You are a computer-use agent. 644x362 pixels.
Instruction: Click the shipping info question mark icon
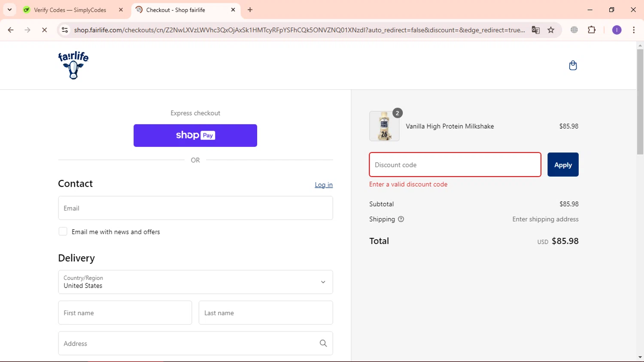pyautogui.click(x=401, y=219)
